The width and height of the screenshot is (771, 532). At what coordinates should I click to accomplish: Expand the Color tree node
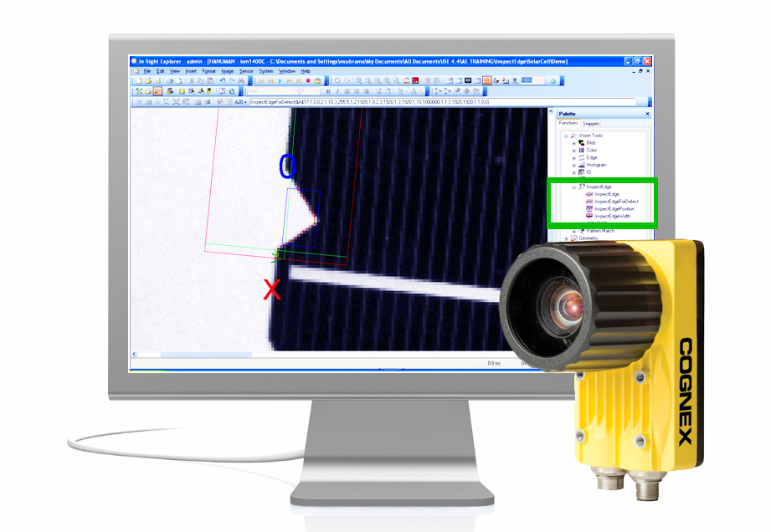[573, 151]
